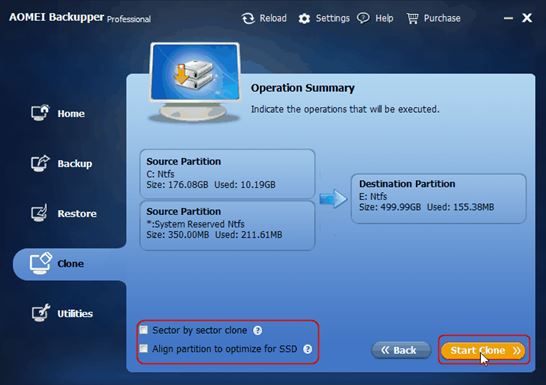Go Back to the previous step
Viewport: 546px width, 385px height.
point(401,350)
